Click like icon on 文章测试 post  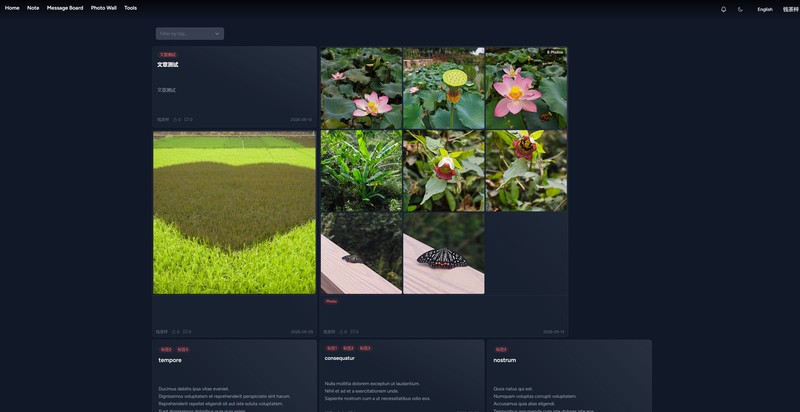(x=177, y=120)
